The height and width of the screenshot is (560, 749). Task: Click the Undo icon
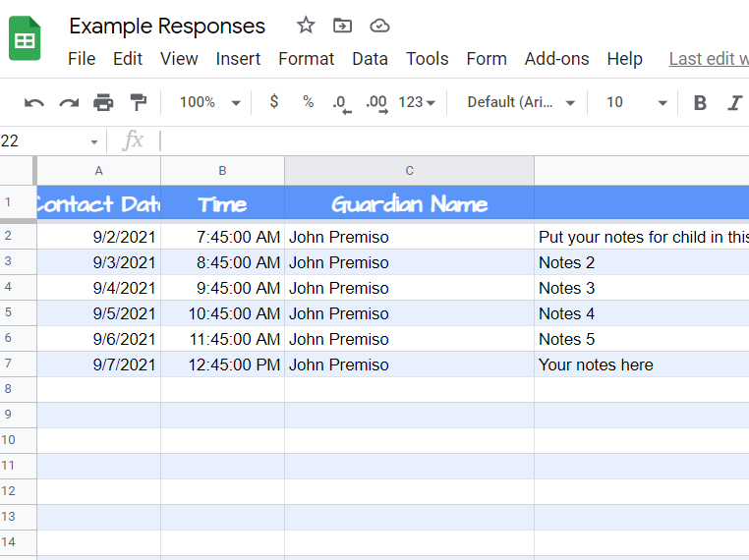(34, 102)
